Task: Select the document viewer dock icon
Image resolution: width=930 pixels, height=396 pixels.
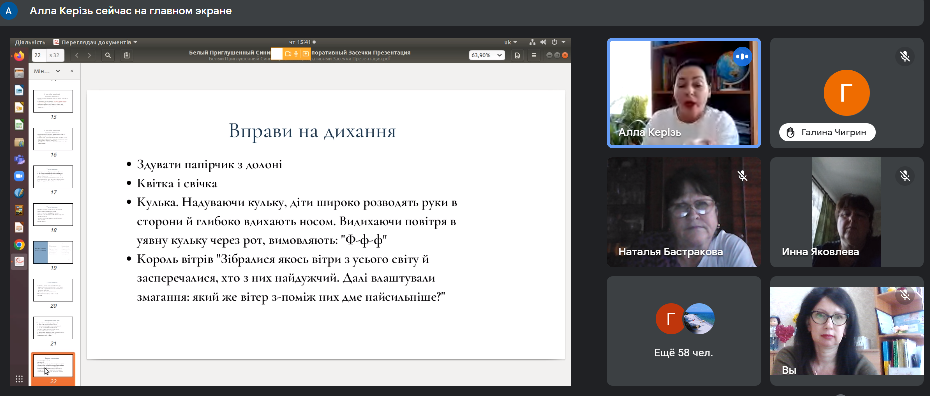Action: point(19,261)
